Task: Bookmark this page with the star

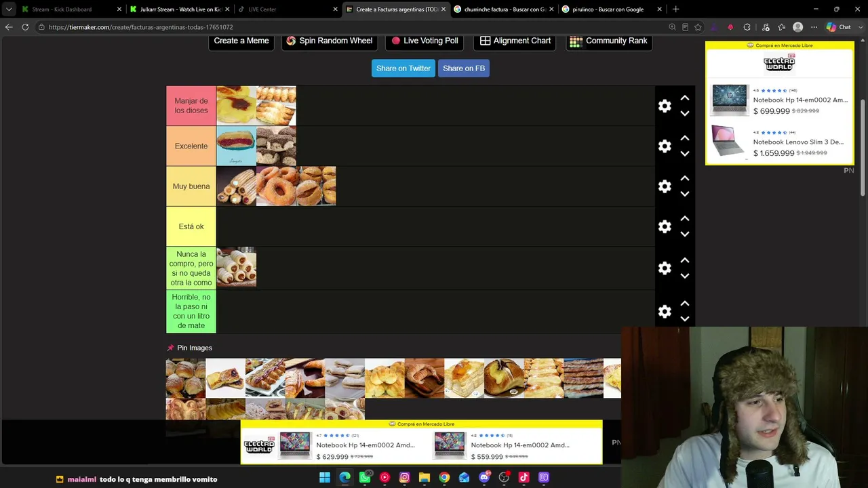Action: (698, 27)
